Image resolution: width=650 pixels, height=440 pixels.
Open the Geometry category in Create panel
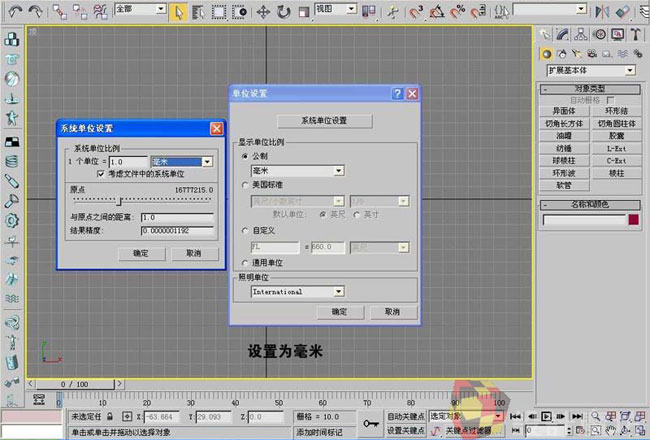point(547,54)
